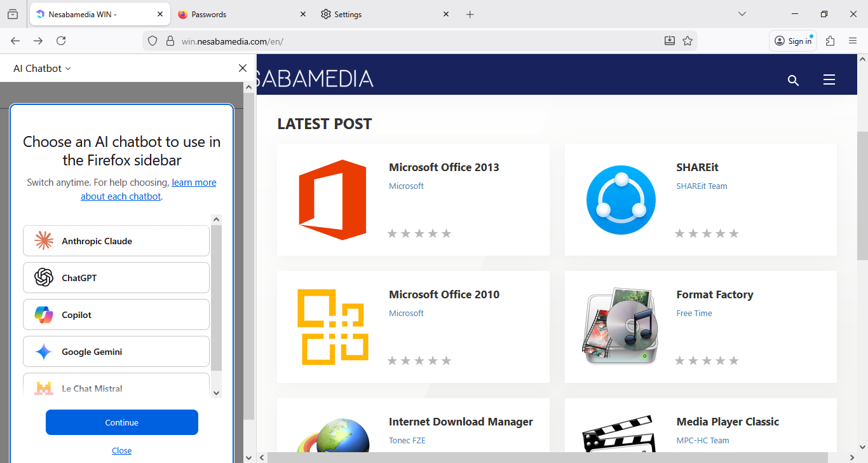This screenshot has width=868, height=463.
Task: Open the Firefox hamburger application menu
Action: (x=853, y=41)
